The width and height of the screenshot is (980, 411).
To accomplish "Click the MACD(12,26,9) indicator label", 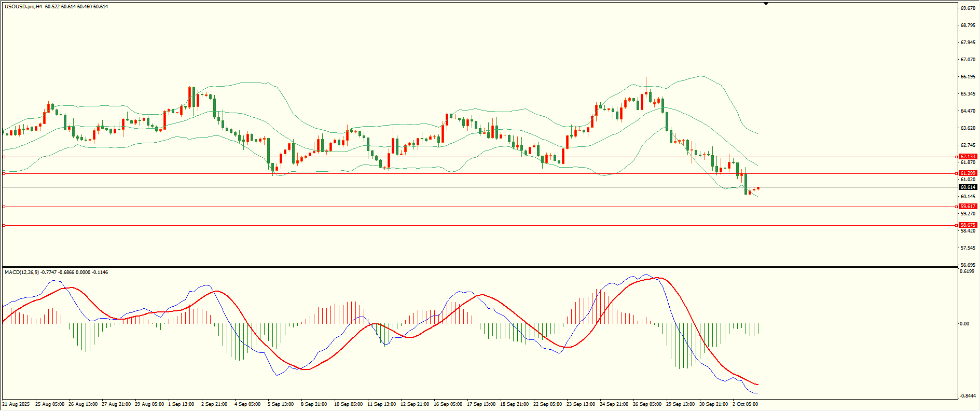I will (21, 272).
